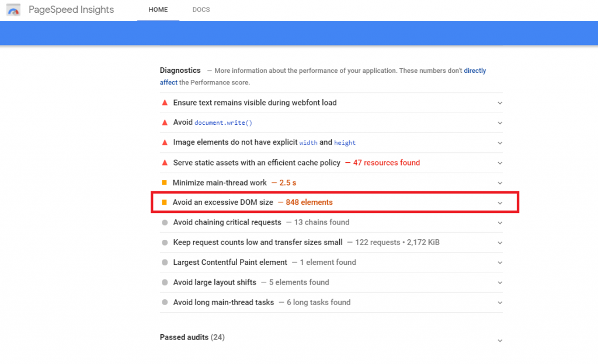Click gray circle icon beside chaining critical requests

click(165, 222)
